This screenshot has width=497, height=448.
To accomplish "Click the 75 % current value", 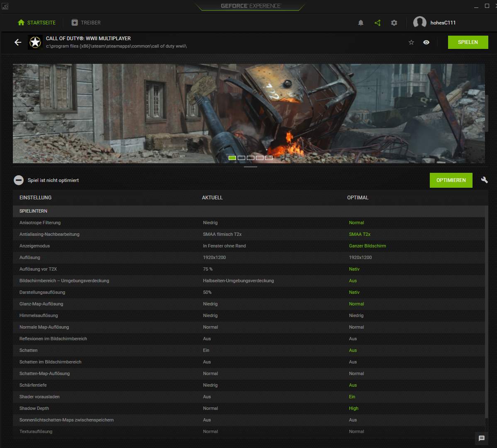I will pyautogui.click(x=207, y=269).
